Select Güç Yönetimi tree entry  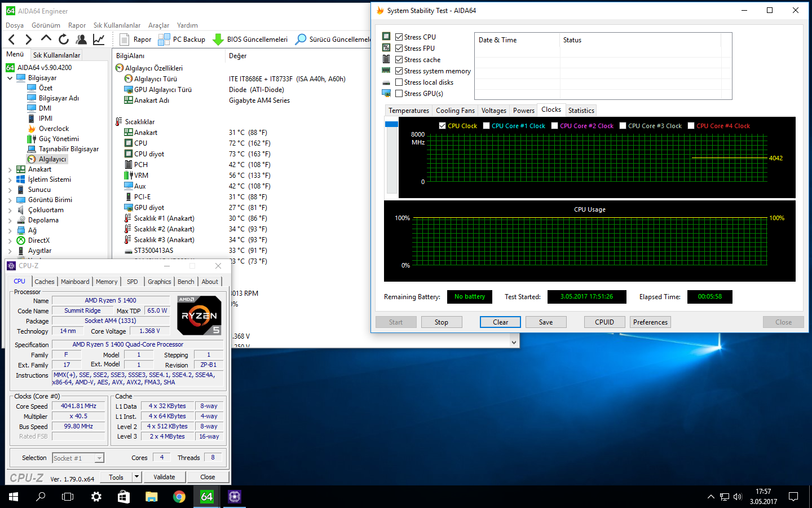click(x=53, y=139)
